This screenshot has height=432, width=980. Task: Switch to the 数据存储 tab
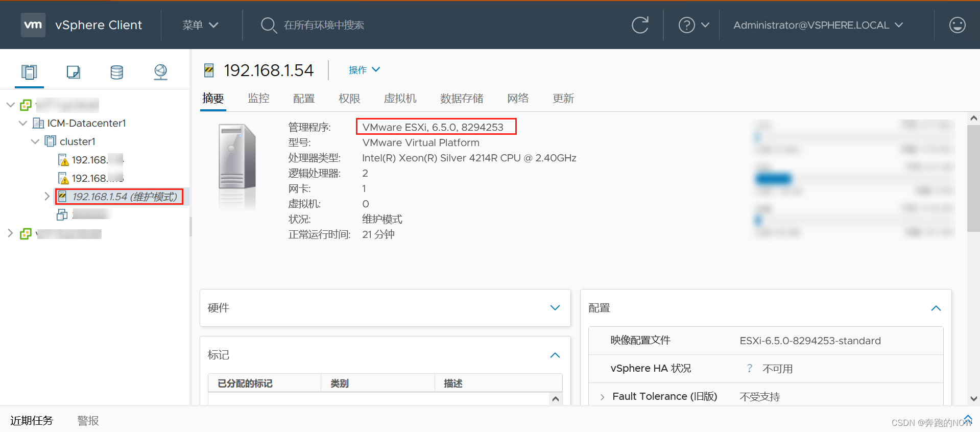point(462,98)
